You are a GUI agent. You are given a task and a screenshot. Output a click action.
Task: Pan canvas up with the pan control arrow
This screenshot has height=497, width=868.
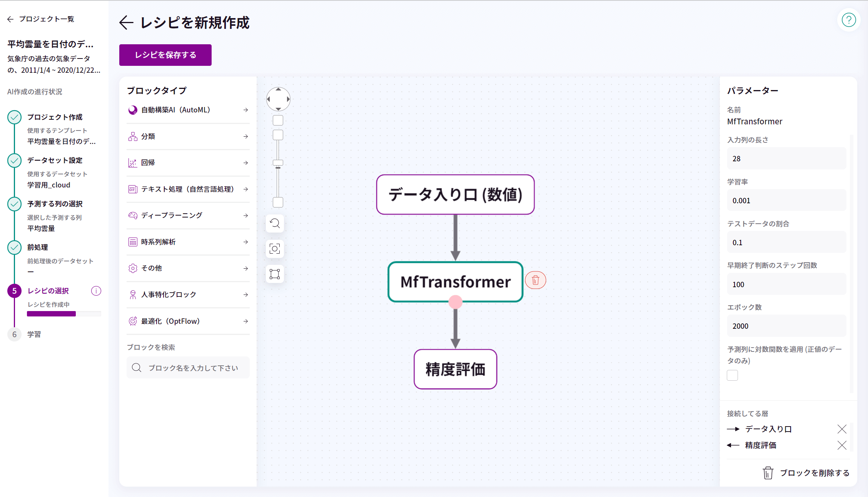point(278,89)
